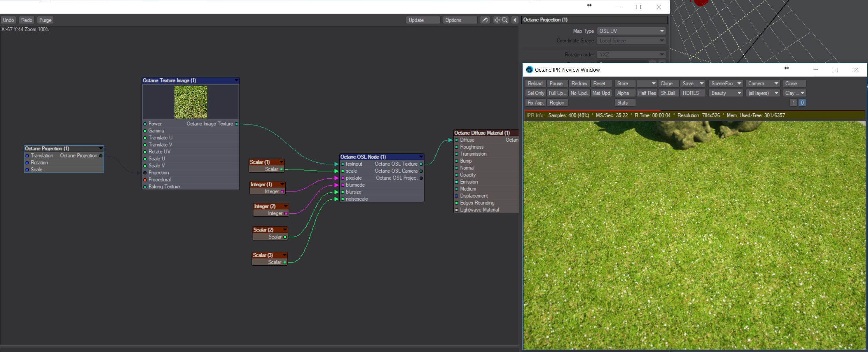Open the Save dropdown in IPR window
This screenshot has height=352, width=868.
click(692, 84)
